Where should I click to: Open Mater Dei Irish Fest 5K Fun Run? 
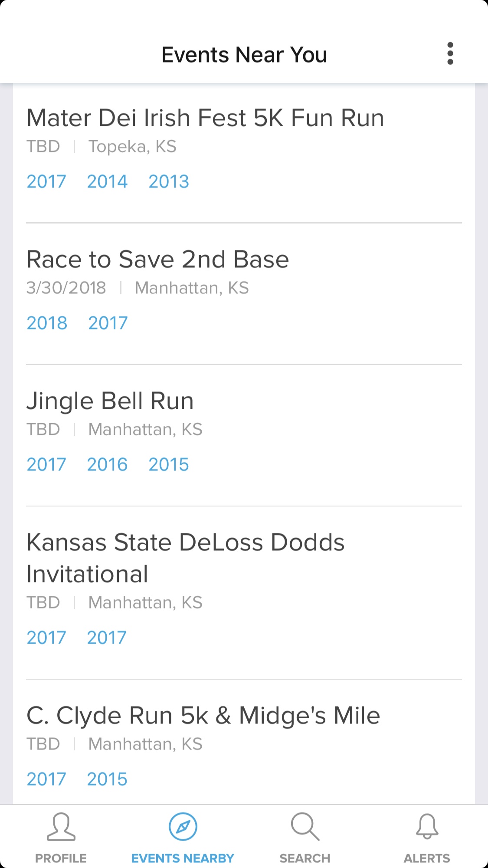(205, 118)
